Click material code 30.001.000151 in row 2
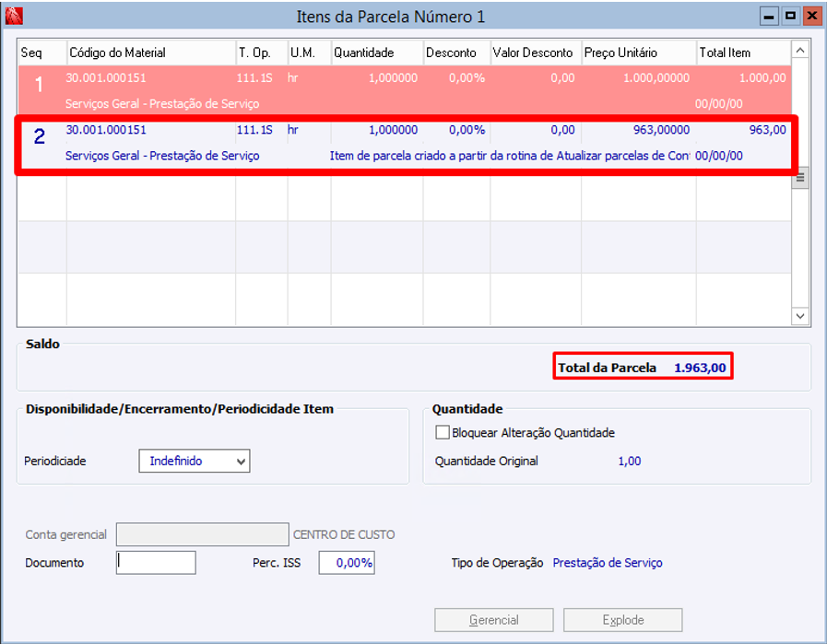This screenshot has height=644, width=827. (x=106, y=130)
